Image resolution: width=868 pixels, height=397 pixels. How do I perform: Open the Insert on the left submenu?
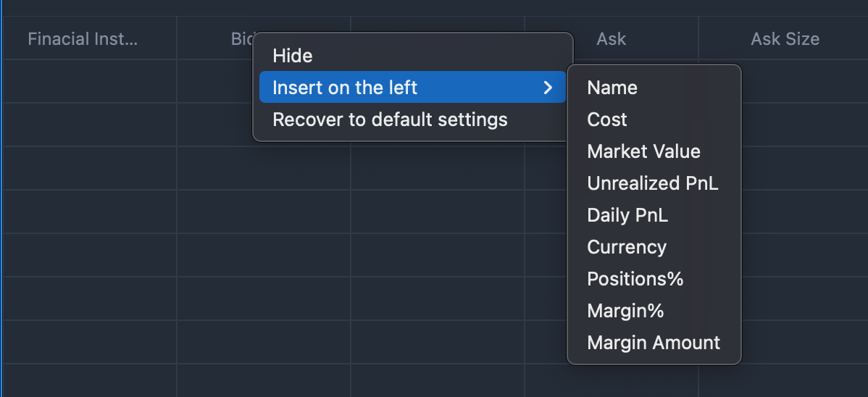tap(412, 87)
